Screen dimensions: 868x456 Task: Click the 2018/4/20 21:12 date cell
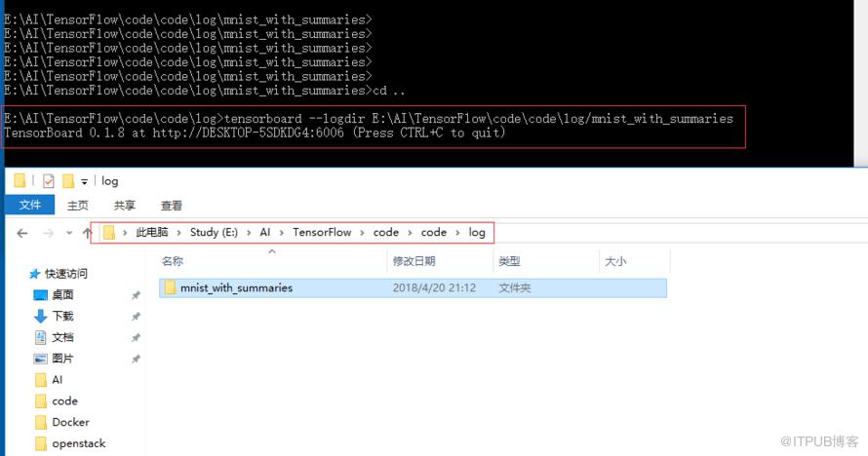tap(434, 288)
